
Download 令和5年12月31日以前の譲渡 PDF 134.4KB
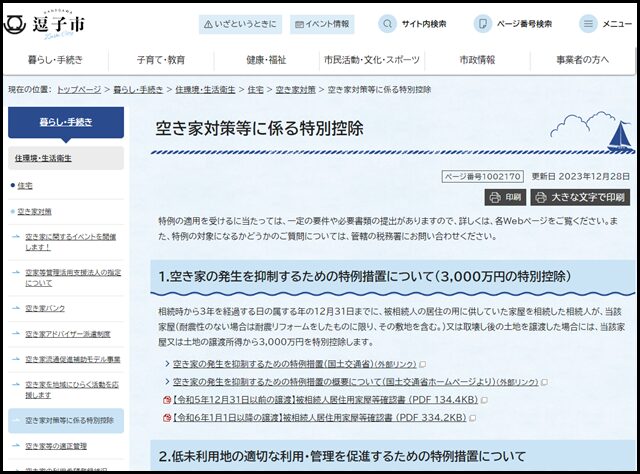[x=325, y=400]
